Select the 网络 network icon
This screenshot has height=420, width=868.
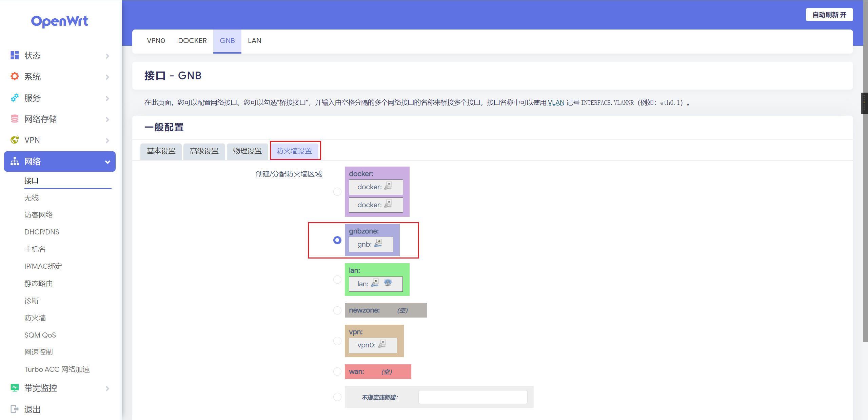point(14,161)
